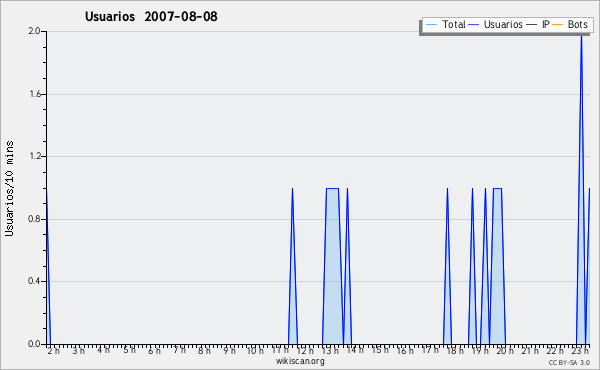
Task: Click the 2.0 y-axis value
Action: [x=34, y=31]
